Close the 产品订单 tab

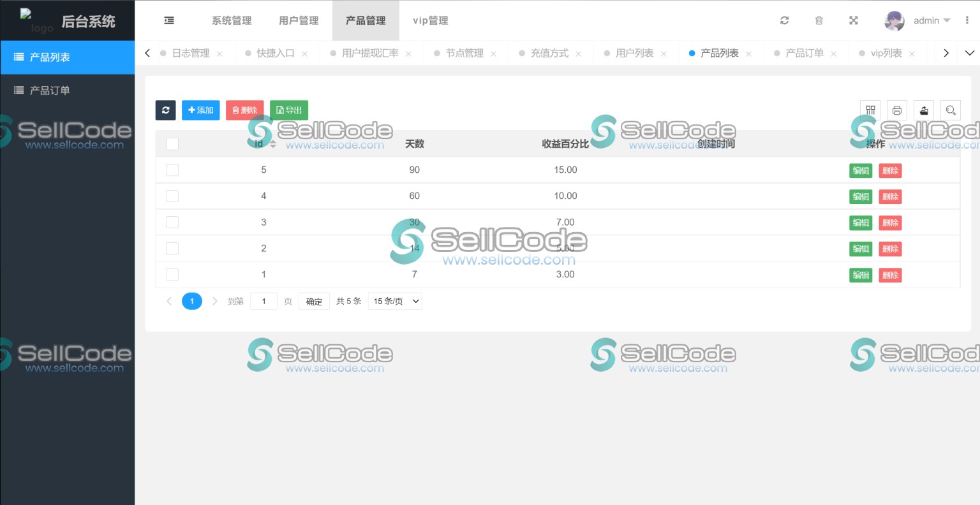coord(833,54)
